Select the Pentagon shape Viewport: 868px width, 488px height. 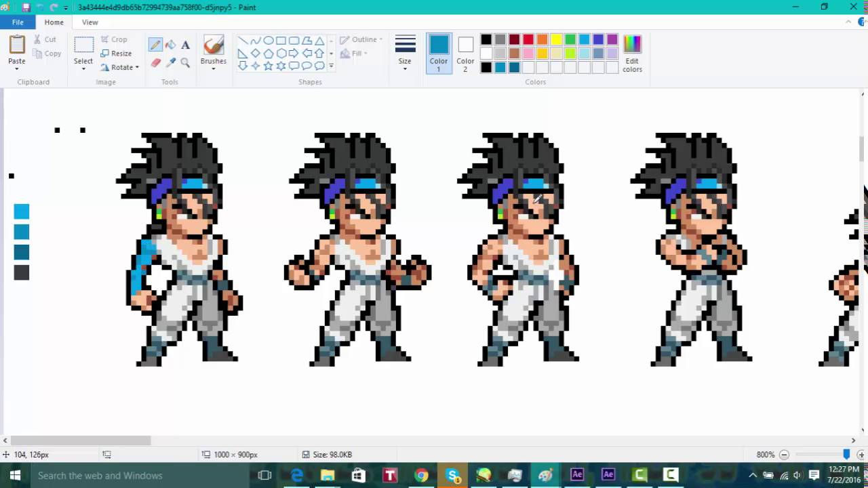click(x=269, y=53)
